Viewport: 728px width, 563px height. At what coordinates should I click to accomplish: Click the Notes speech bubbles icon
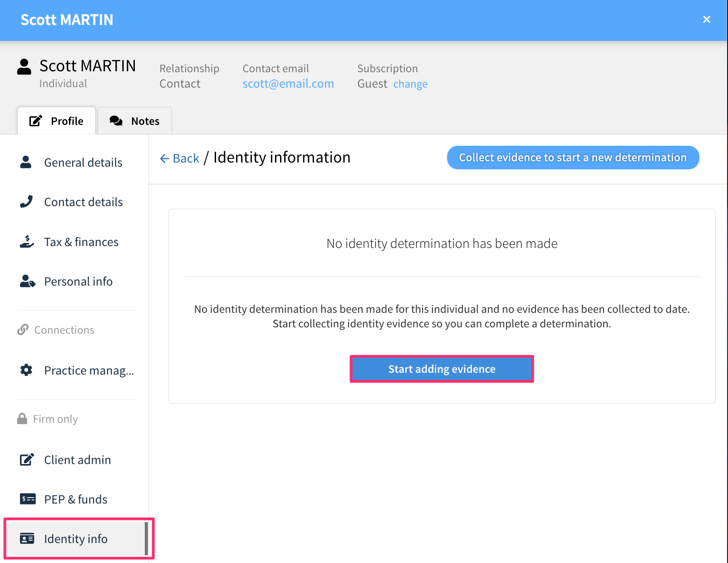[x=116, y=121]
